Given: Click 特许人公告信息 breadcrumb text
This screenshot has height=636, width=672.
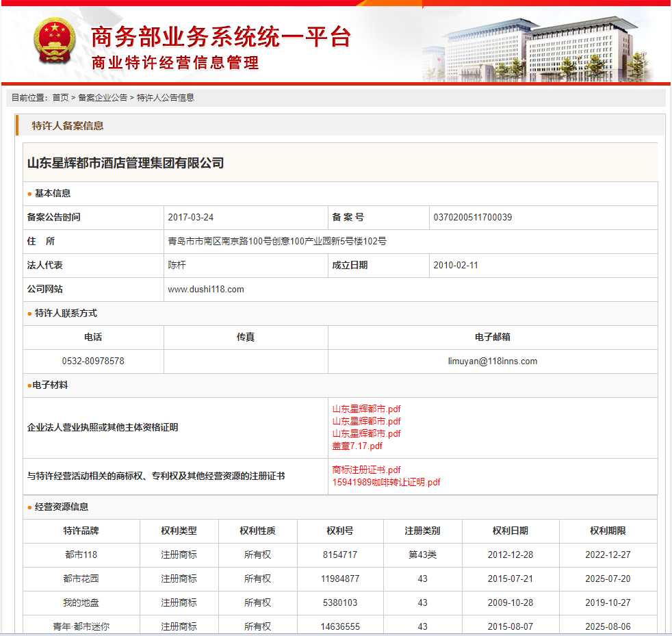Looking at the screenshot, I should click(x=166, y=98).
